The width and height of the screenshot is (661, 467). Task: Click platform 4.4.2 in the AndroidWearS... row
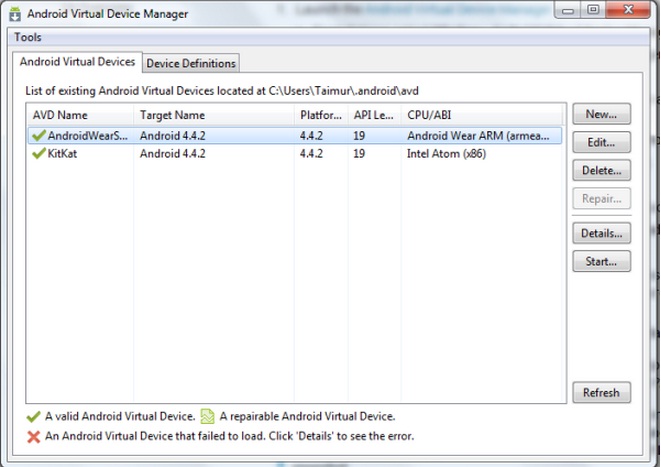tap(312, 136)
